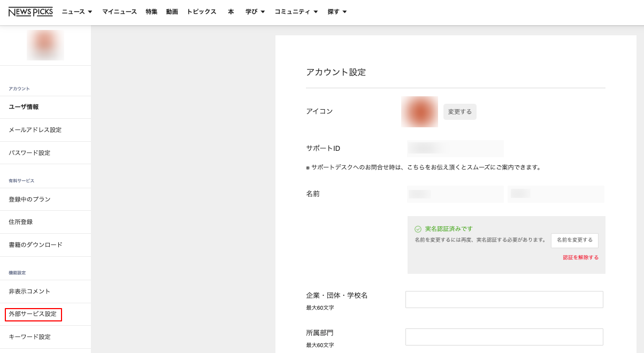Open the 特集 section
Viewport: 644px width, 353px height.
point(151,11)
